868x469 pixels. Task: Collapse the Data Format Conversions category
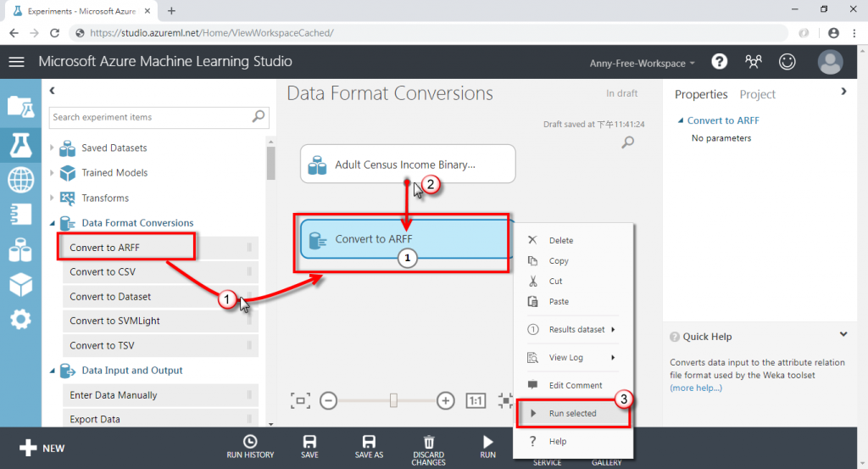[52, 223]
